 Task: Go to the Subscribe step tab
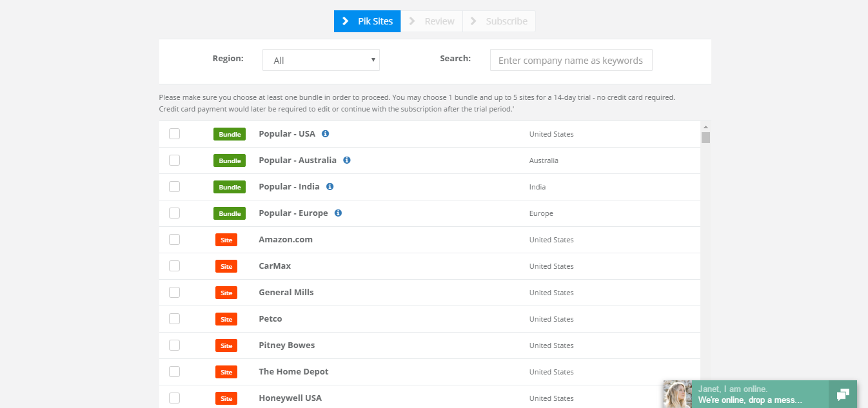[x=499, y=21]
